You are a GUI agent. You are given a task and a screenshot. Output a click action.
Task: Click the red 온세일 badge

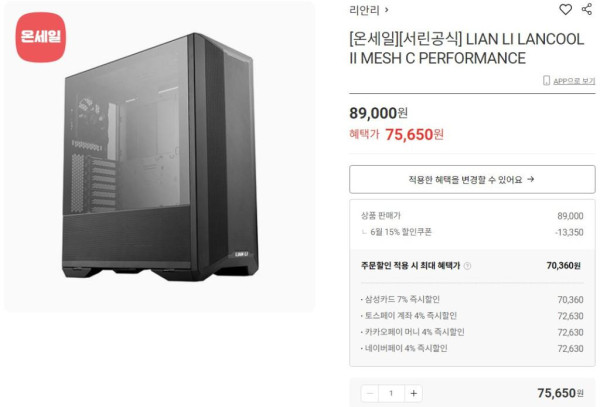pyautogui.click(x=41, y=37)
